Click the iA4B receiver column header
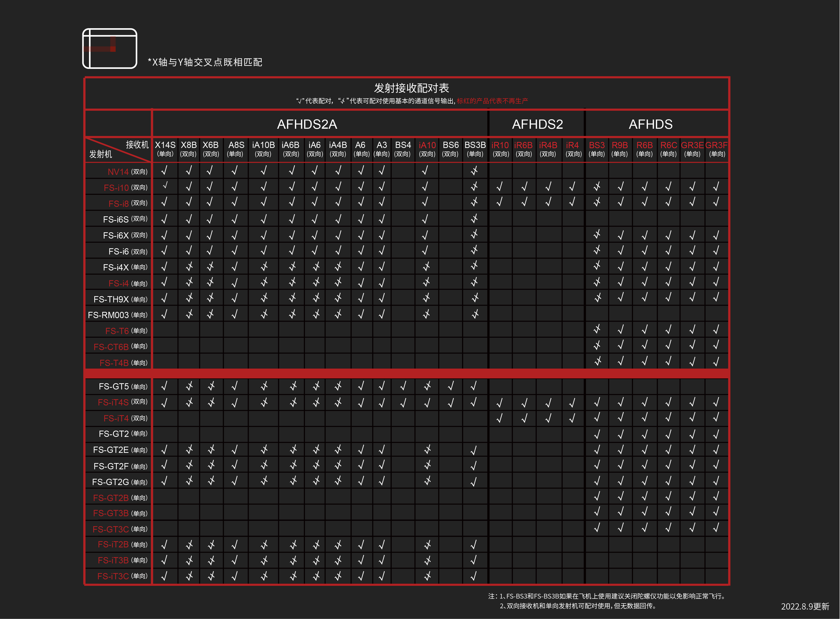The height and width of the screenshot is (619, 840). click(x=338, y=149)
